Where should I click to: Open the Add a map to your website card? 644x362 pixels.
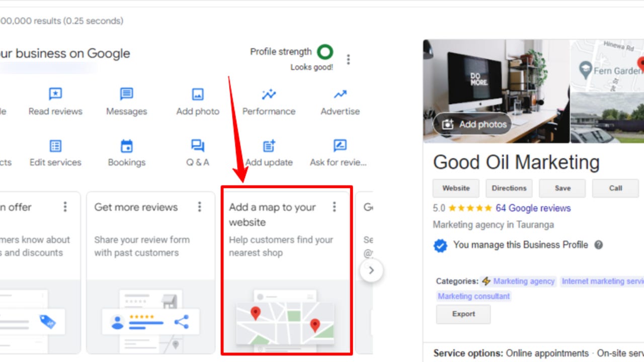[287, 271]
